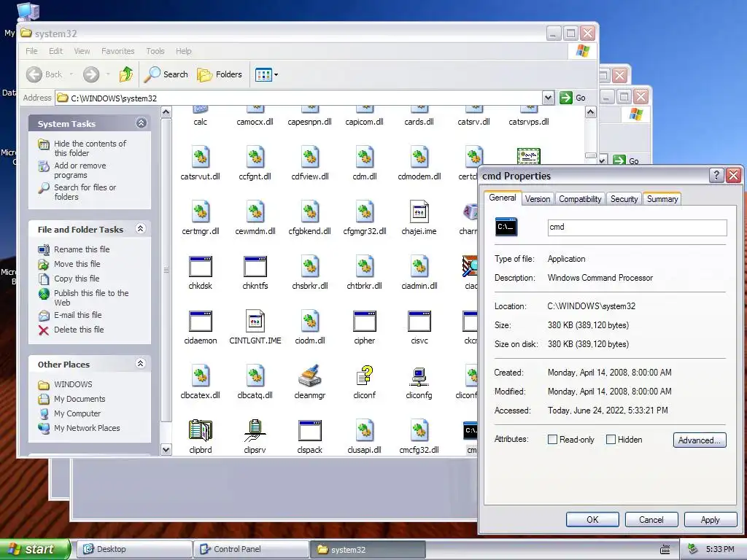
Task: Click the cmd file name input field
Action: point(638,227)
